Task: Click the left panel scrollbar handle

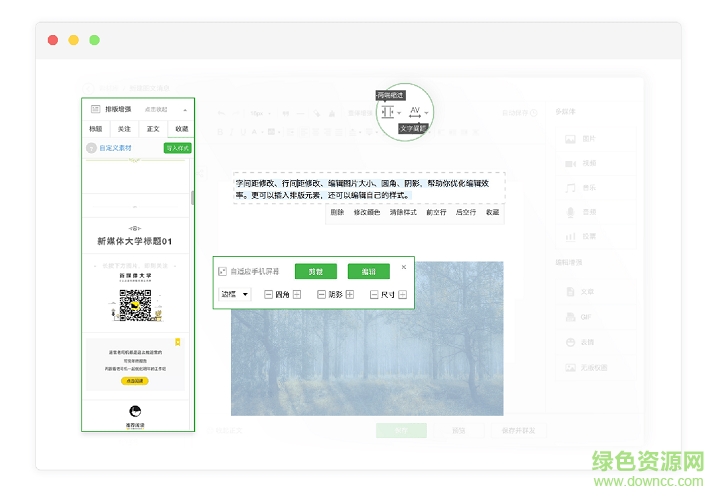Action: (192, 198)
